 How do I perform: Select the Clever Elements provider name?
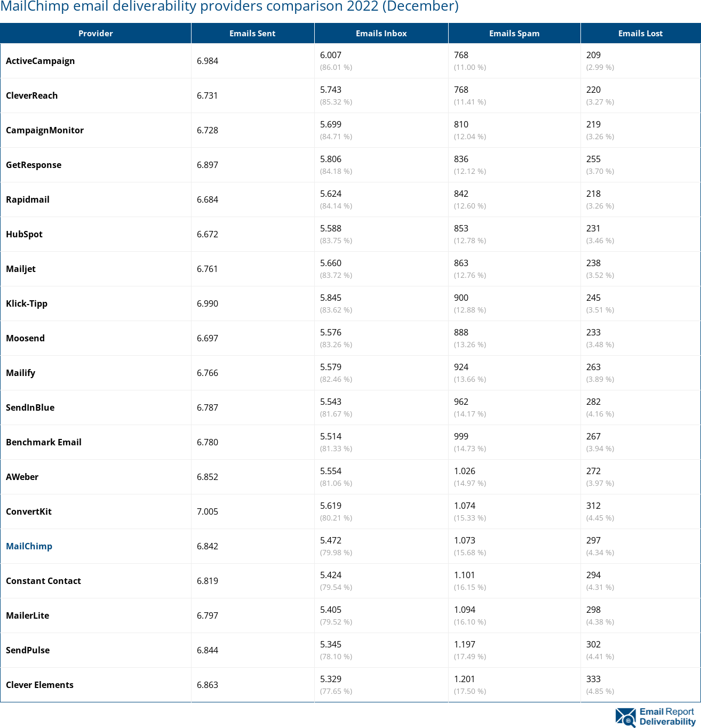coord(39,685)
